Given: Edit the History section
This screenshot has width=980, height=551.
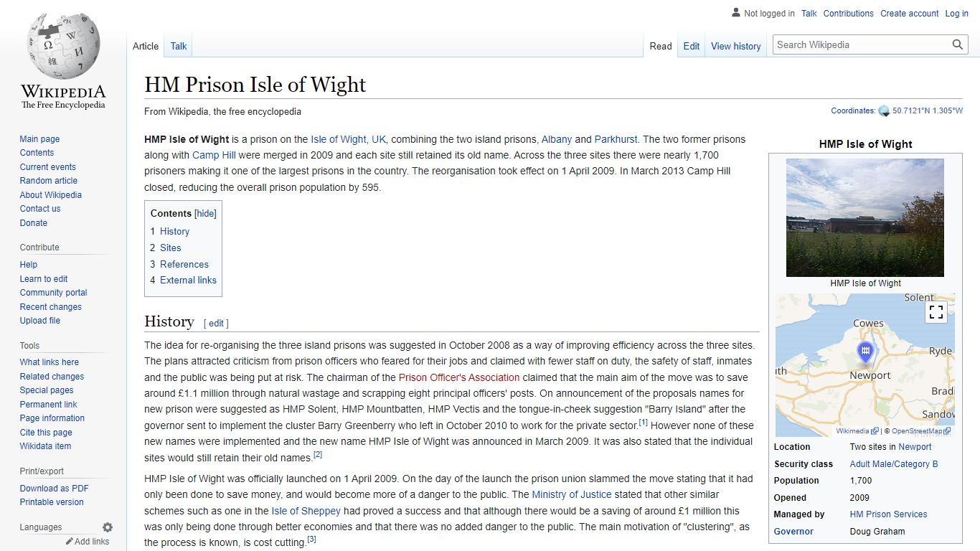Looking at the screenshot, I should (x=216, y=324).
